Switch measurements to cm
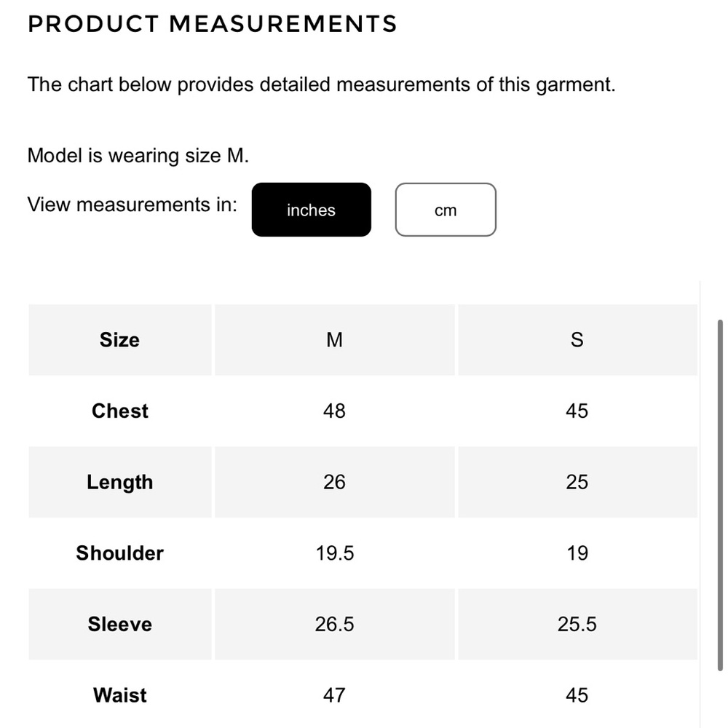The image size is (728, 728). coord(446,210)
